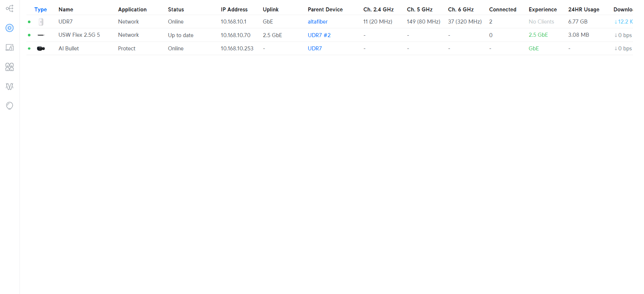The width and height of the screenshot is (644, 294).
Task: Sort by the Ch. 2.4 GHz column
Action: pos(379,10)
